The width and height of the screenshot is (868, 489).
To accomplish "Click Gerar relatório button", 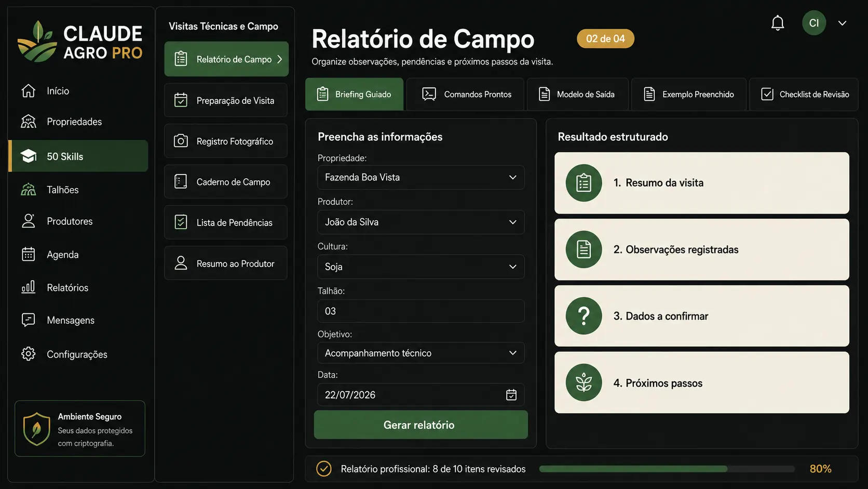I will tap(421, 425).
